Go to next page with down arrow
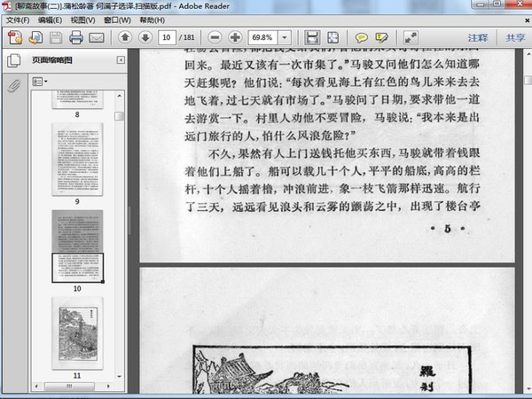Image resolution: width=532 pixels, height=399 pixels. click(x=143, y=37)
